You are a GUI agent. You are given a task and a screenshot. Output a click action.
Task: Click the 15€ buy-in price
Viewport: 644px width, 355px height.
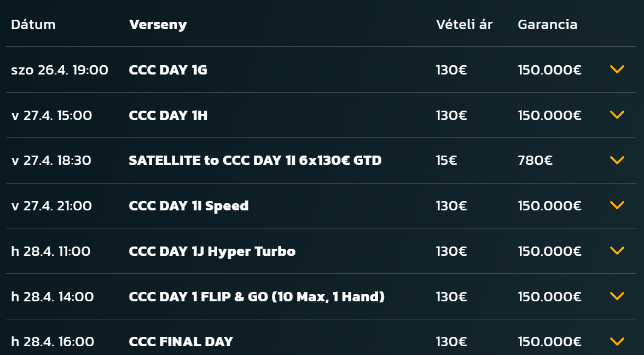446,161
